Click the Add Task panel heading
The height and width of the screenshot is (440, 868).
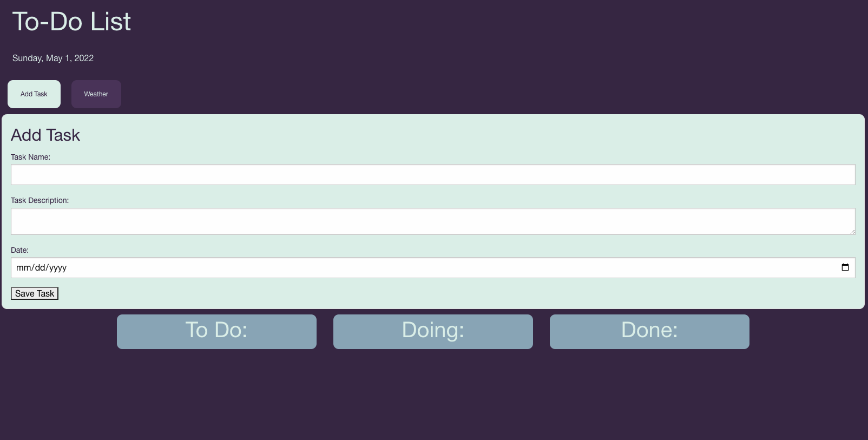[45, 135]
